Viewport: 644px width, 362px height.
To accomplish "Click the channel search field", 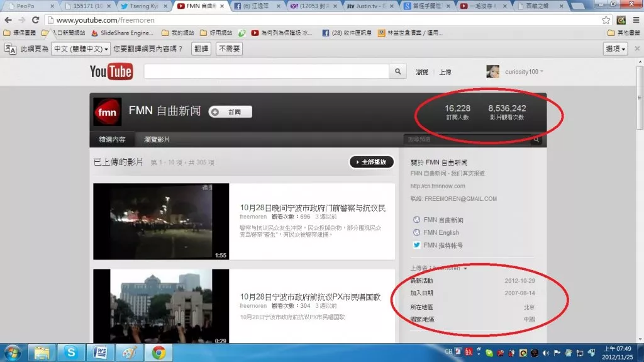I will (468, 140).
